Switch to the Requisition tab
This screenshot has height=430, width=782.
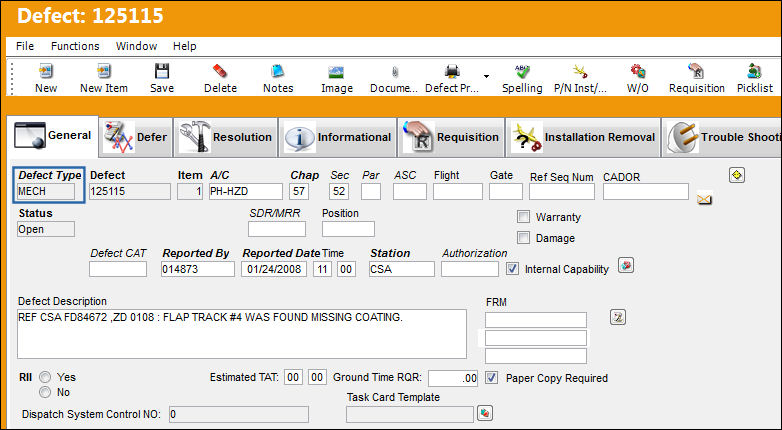(x=451, y=137)
